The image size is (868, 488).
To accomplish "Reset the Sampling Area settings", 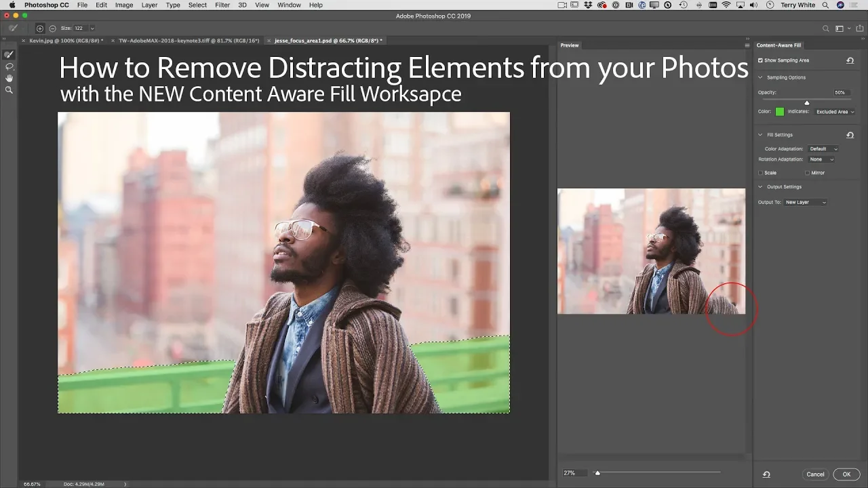I will tap(850, 60).
